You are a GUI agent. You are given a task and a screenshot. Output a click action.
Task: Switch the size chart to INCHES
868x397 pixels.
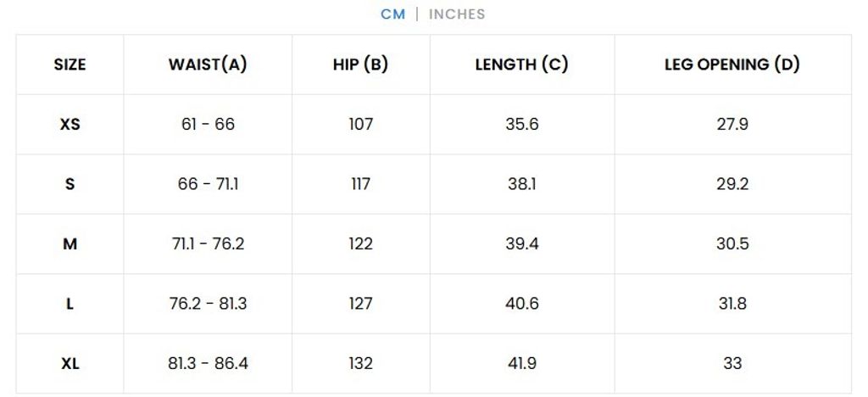[x=457, y=14]
